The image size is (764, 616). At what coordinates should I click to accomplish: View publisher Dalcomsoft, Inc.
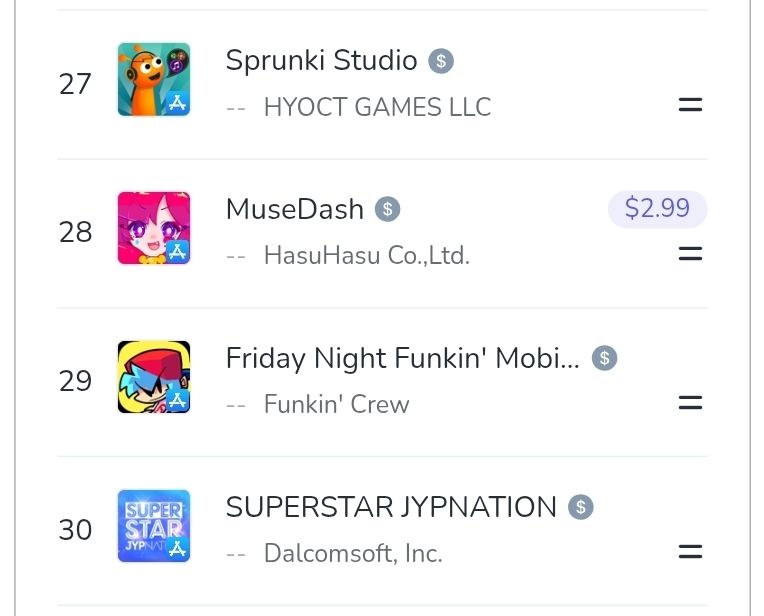point(352,553)
